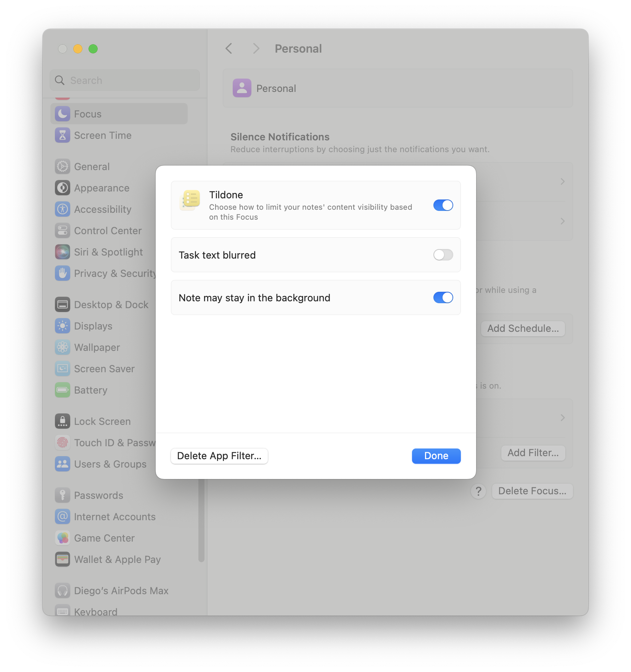
Task: Click the Wallpaper flower icon
Action: [x=63, y=347]
